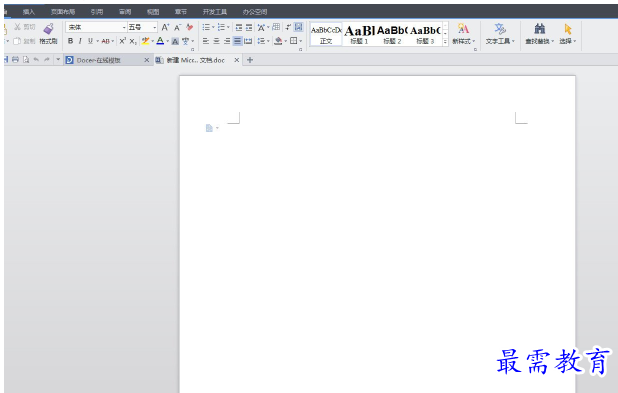Open the Insert (插入) ribbon tab
Screen dimensions: 618x393
(29, 12)
